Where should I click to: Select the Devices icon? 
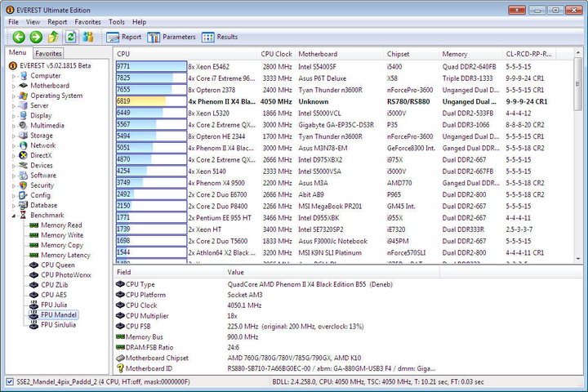[x=24, y=165]
